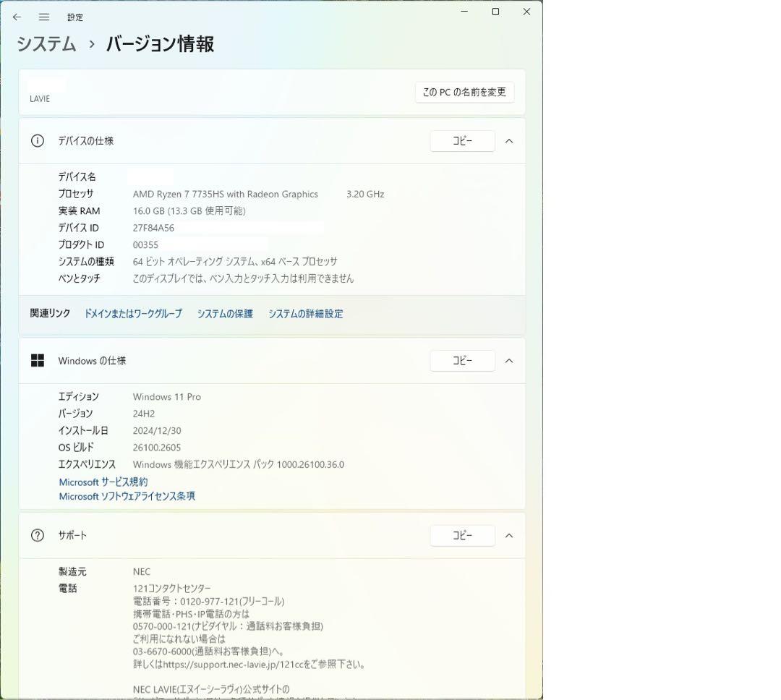Click the info icon beside デバイスの仕様
781x700 pixels.
tap(37, 141)
